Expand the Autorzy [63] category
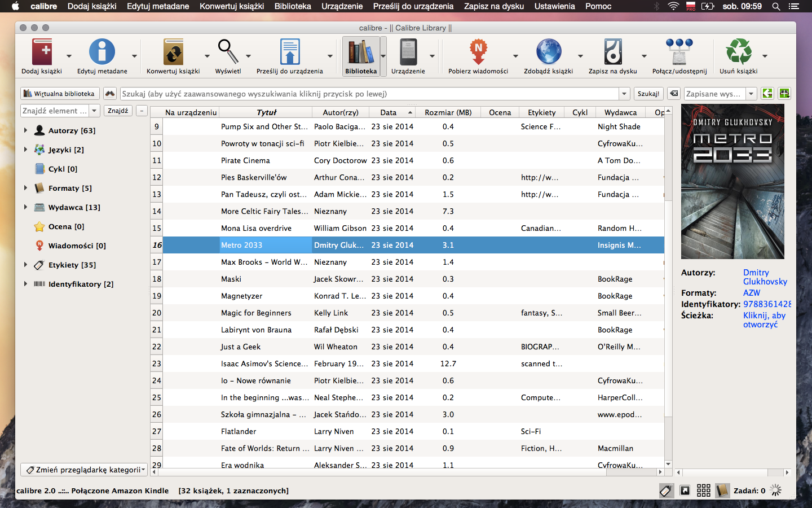Viewport: 812px width, 508px height. [x=25, y=130]
